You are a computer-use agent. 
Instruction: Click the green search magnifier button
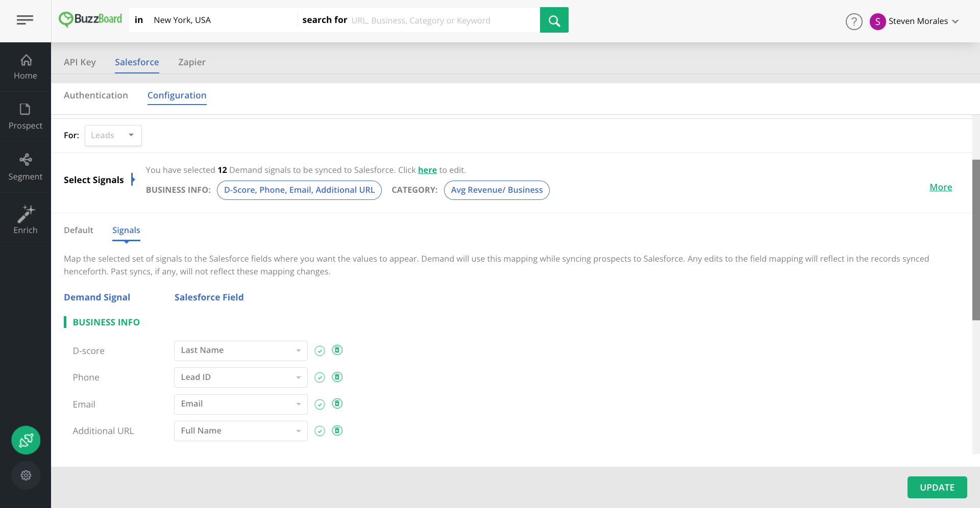[554, 20]
